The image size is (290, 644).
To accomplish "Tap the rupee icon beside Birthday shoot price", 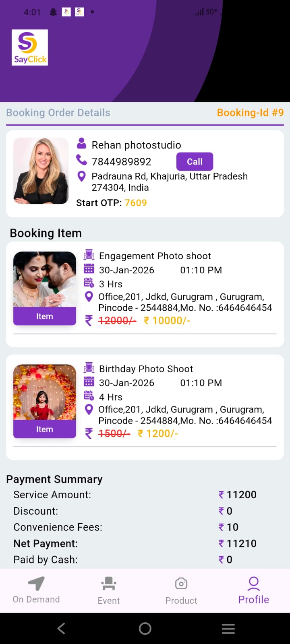I will [x=89, y=433].
